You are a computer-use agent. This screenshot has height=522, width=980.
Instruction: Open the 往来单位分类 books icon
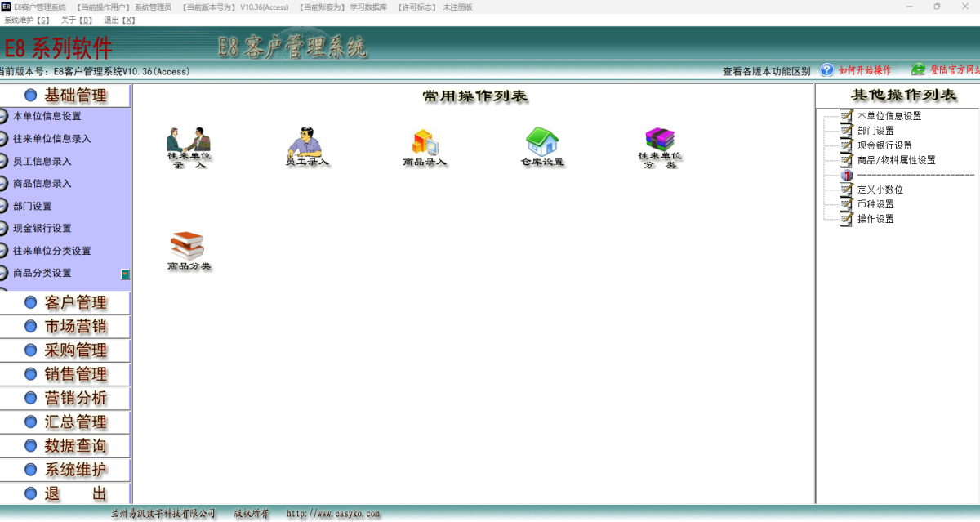pyautogui.click(x=658, y=141)
